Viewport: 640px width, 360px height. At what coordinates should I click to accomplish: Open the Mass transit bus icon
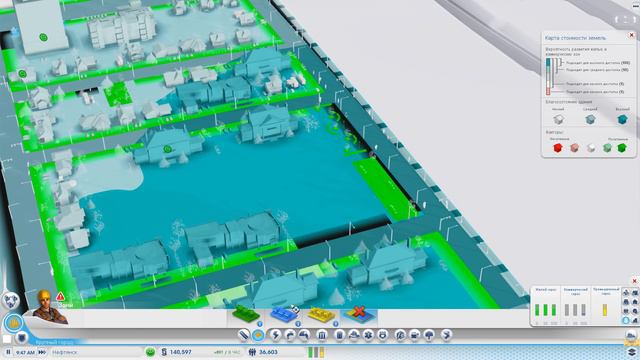(x=415, y=335)
